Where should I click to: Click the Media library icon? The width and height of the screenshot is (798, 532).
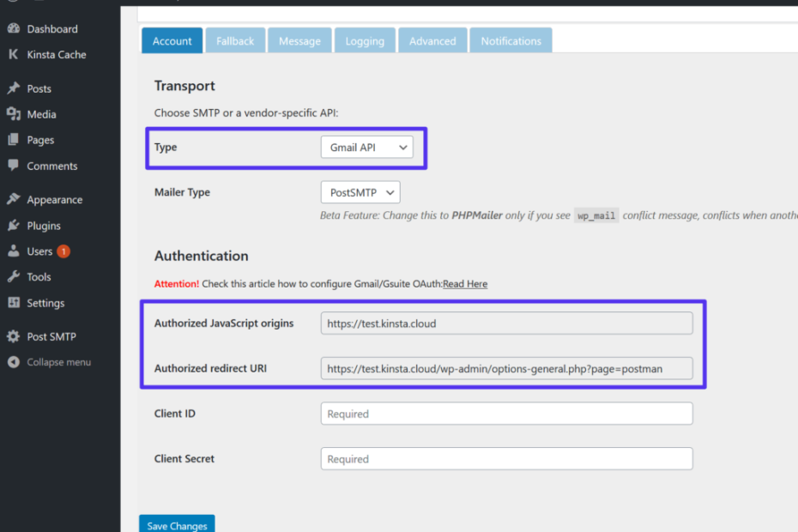[x=14, y=114]
